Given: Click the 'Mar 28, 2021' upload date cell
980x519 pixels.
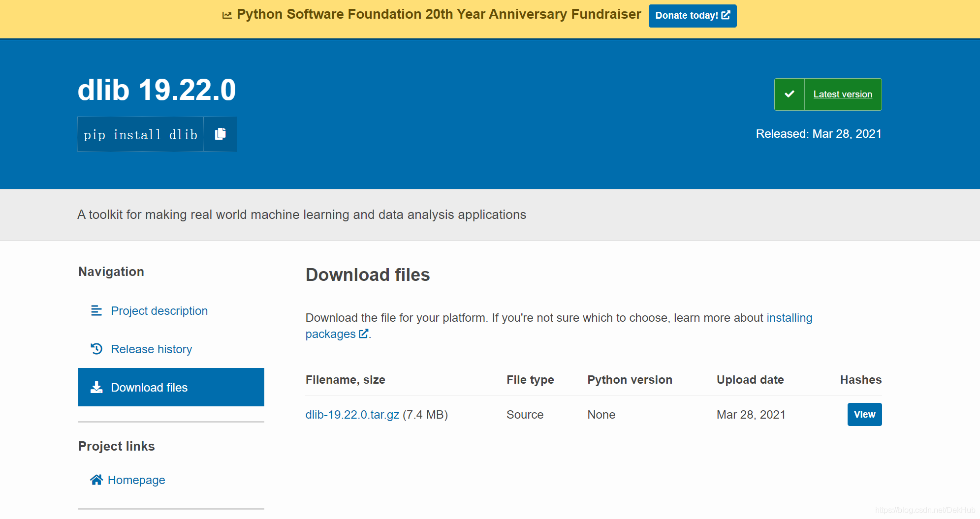Looking at the screenshot, I should click(x=751, y=415).
